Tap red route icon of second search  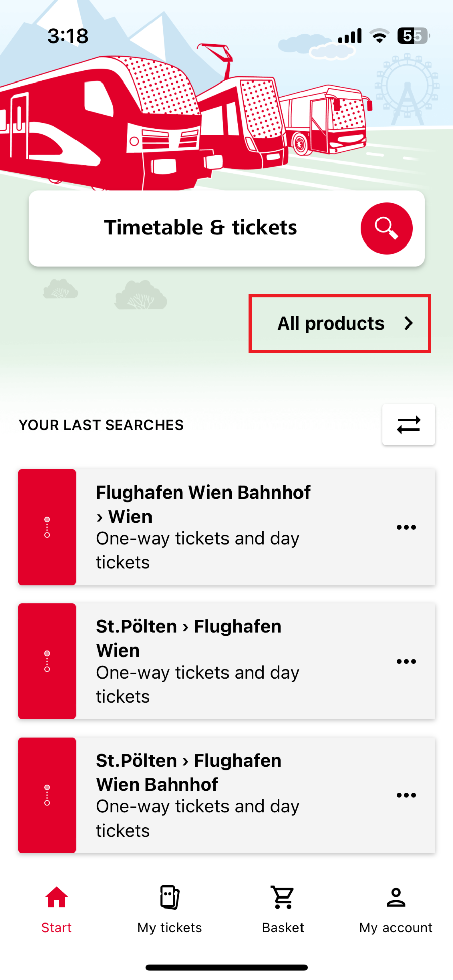point(47,661)
